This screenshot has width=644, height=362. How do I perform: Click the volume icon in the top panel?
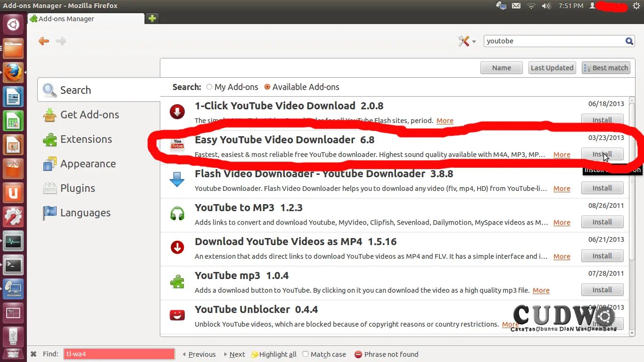[x=546, y=6]
